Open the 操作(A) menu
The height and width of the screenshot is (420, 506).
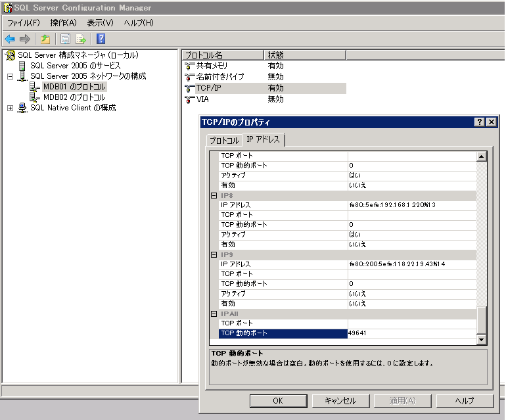[63, 23]
